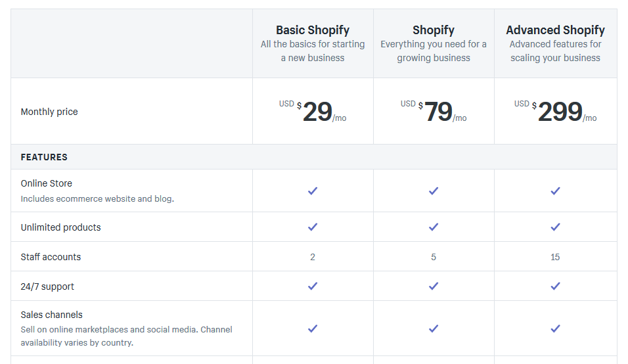The height and width of the screenshot is (364, 628).
Task: Click the $79/mo Shopify price
Action: pyautogui.click(x=434, y=111)
